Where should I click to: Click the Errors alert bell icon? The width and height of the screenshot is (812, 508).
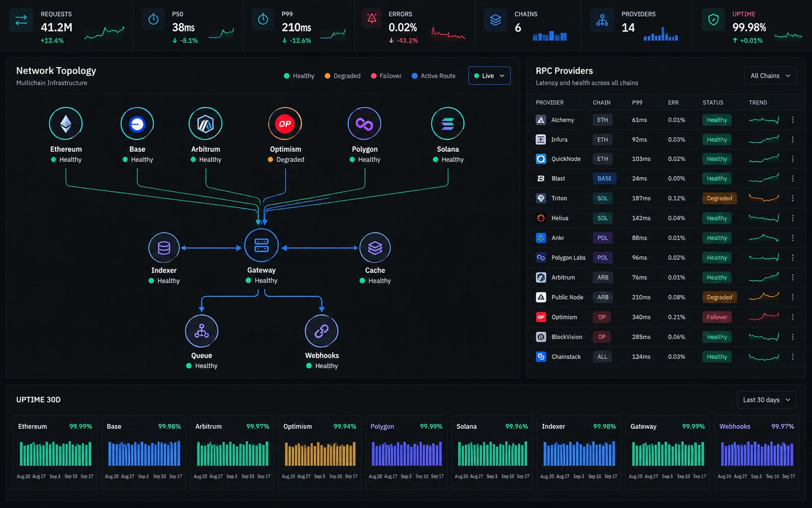372,19
